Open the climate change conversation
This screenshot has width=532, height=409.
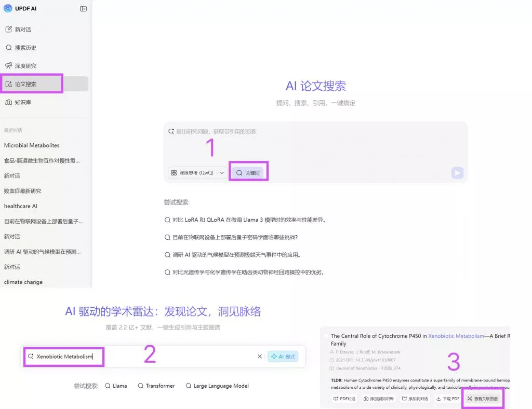point(23,282)
